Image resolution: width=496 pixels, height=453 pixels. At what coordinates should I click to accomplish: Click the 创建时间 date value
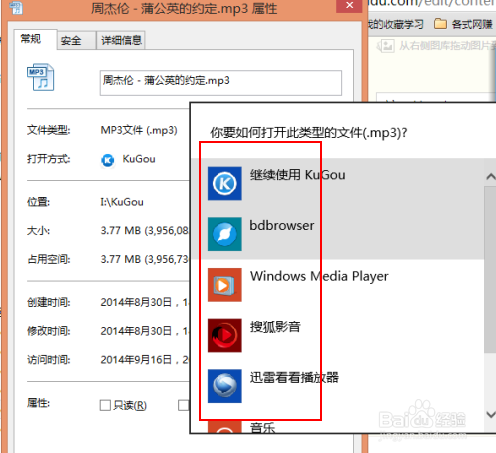coord(145,302)
